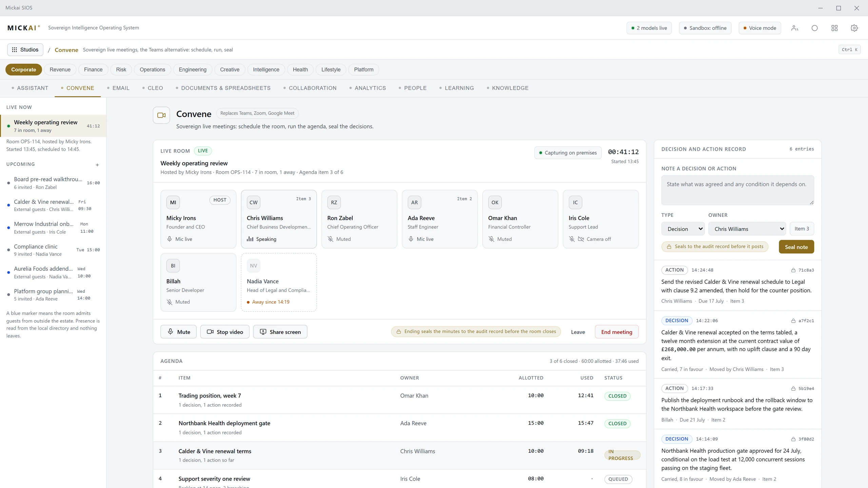This screenshot has height=488, width=868.
Task: Open the Compliance clinic upcoming meeting
Action: click(x=53, y=250)
